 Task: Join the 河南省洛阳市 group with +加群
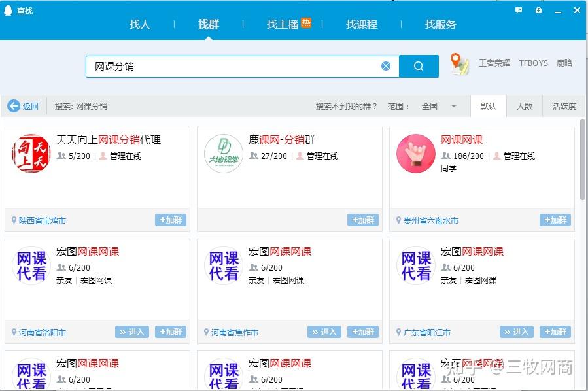point(171,331)
